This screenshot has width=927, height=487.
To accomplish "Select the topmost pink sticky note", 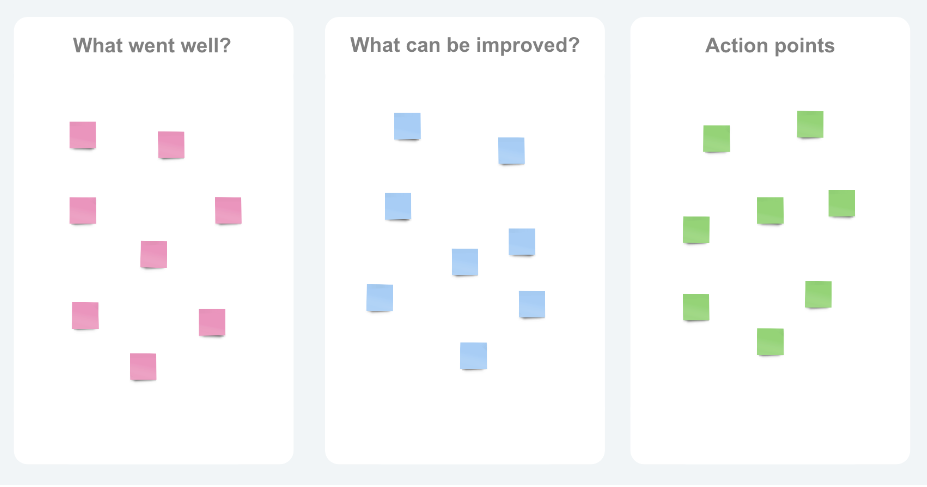I will click(83, 135).
